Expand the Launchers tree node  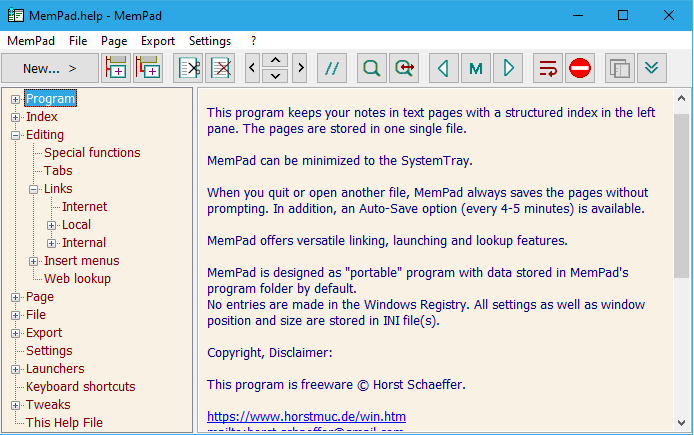coord(15,370)
